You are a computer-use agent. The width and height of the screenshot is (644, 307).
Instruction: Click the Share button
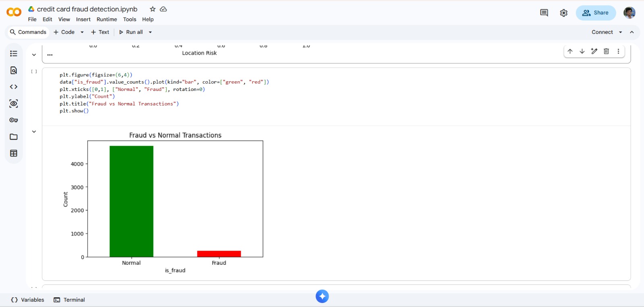click(596, 13)
